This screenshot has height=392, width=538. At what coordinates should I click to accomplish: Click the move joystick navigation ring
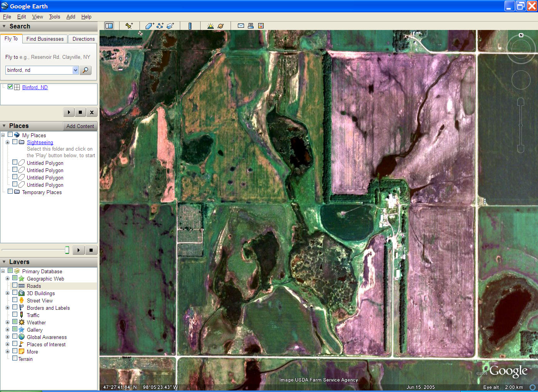pos(521,80)
